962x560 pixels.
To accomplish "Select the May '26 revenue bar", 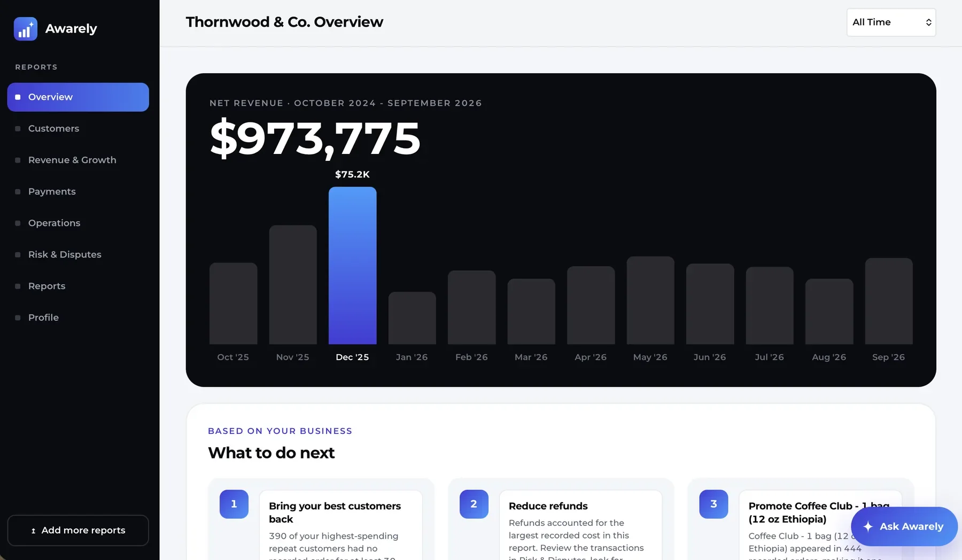I will pos(650,300).
